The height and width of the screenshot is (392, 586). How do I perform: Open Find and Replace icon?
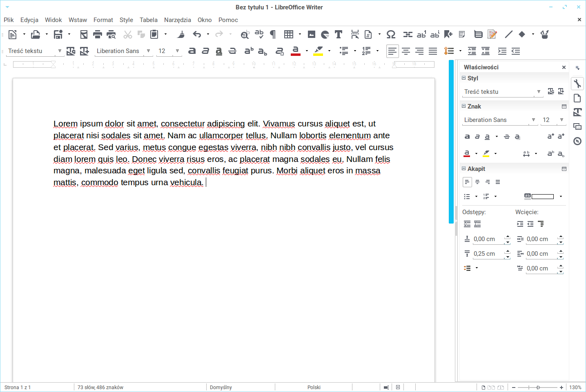245,34
